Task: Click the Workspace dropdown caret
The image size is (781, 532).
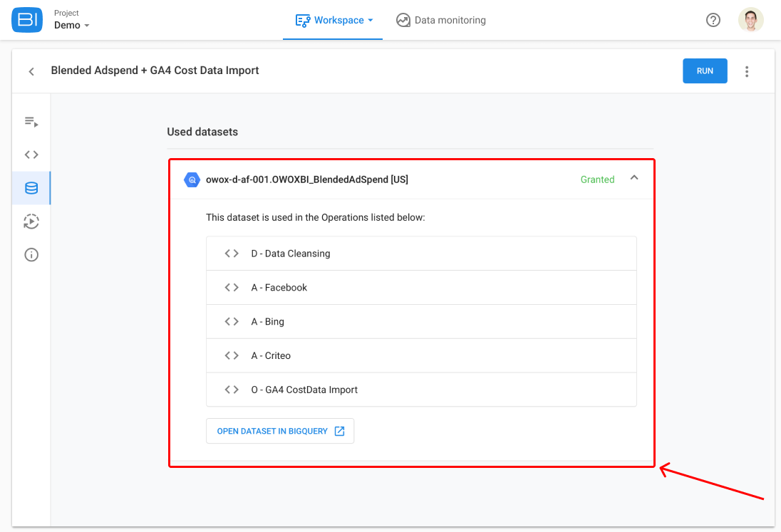Action: point(370,21)
